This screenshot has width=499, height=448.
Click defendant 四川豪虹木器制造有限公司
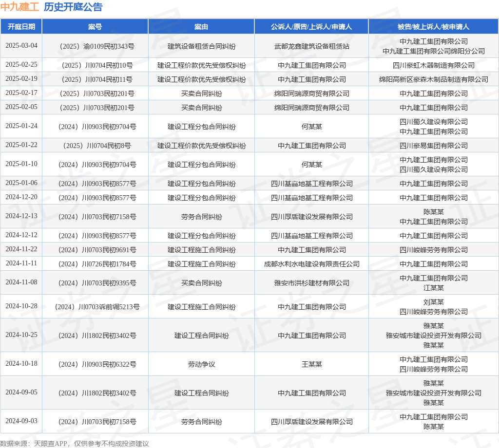click(433, 66)
